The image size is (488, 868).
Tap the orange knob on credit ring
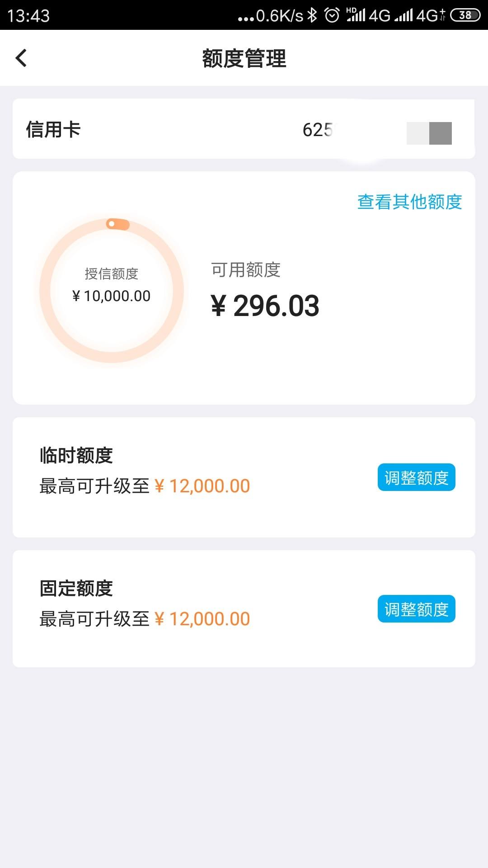click(117, 224)
